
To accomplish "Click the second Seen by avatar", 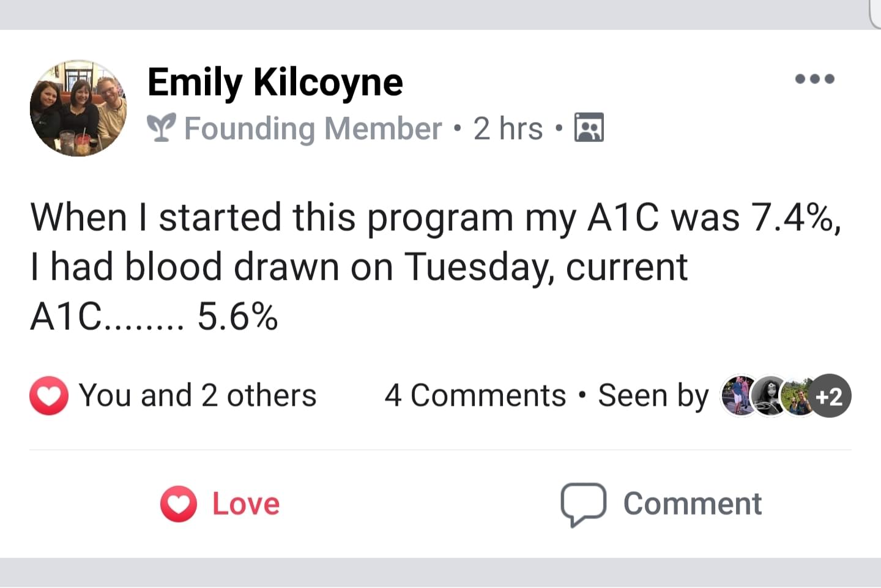I will coord(770,396).
